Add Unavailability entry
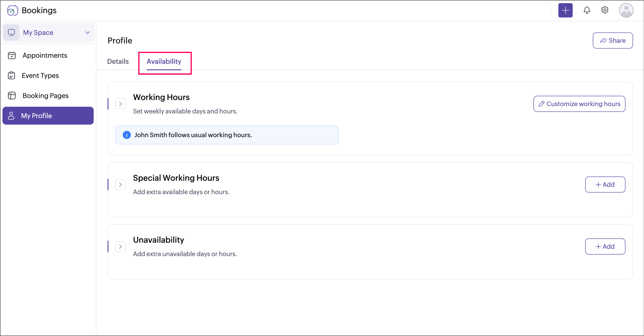 [x=605, y=246]
